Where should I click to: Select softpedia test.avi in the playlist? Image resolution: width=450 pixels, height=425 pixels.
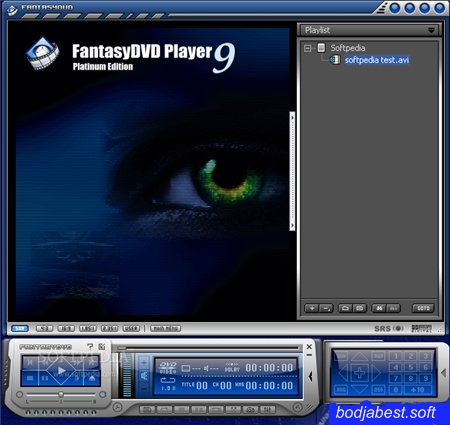377,60
